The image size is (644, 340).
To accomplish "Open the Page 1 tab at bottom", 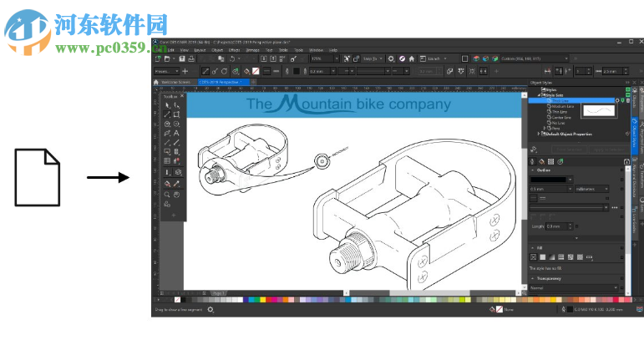I will click(218, 293).
